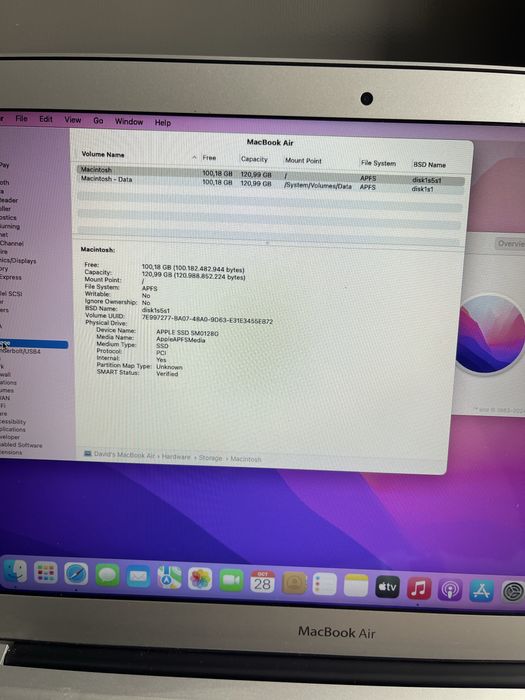Open the Go menu

click(98, 121)
